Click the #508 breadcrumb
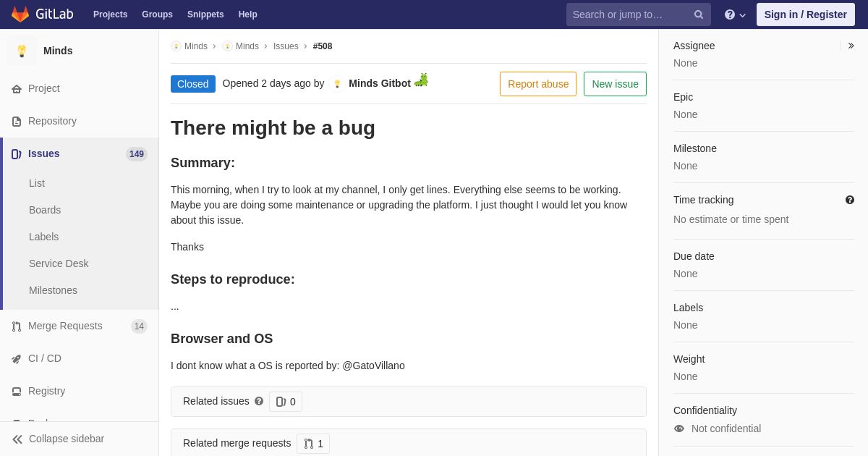This screenshot has height=456, width=868. pos(323,46)
